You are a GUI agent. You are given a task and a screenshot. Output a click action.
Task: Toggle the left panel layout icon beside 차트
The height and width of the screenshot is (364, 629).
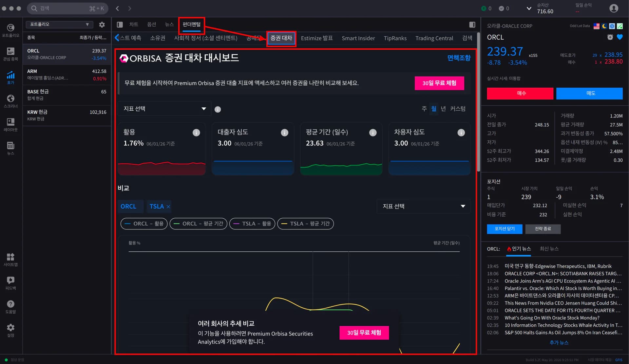pyautogui.click(x=120, y=25)
